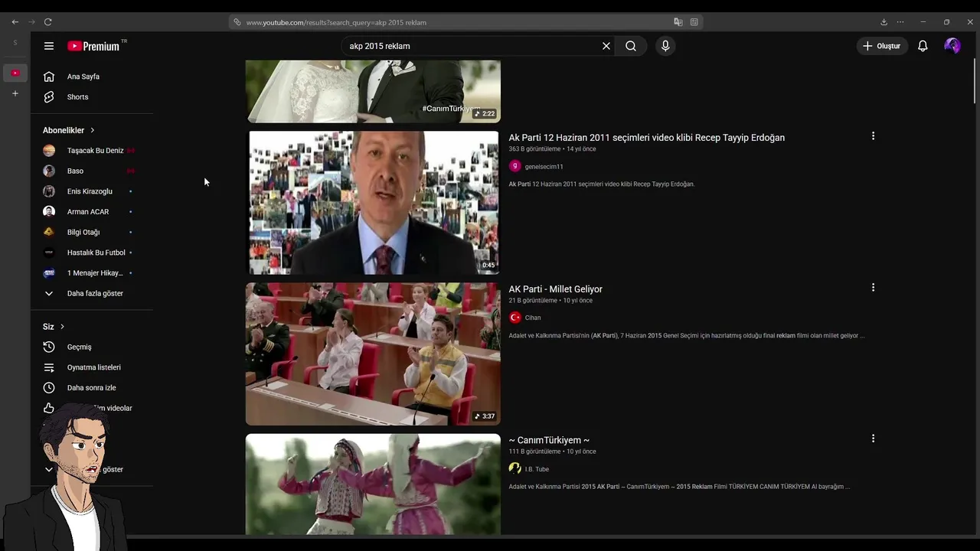Add a new tab with plus icon
This screenshot has width=980, height=551.
(x=15, y=93)
